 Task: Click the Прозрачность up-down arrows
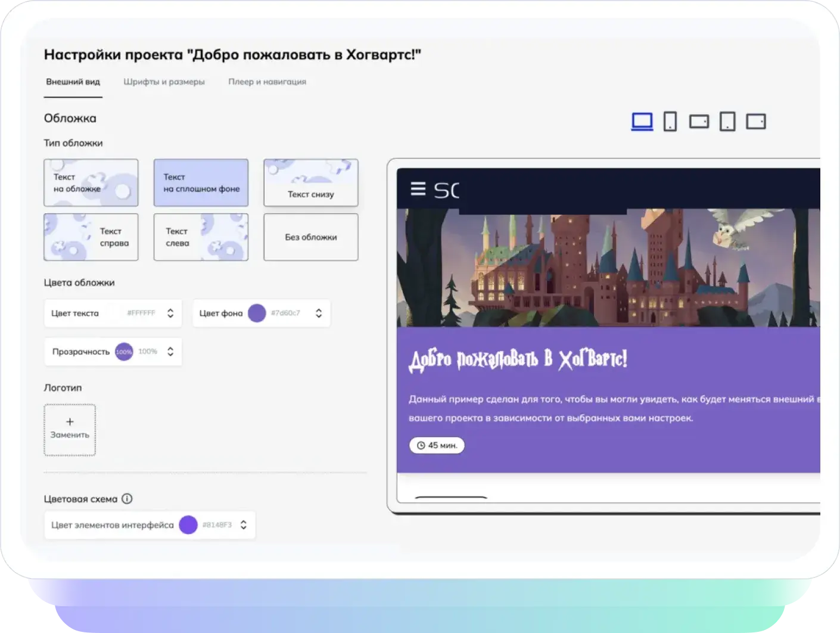tap(170, 352)
